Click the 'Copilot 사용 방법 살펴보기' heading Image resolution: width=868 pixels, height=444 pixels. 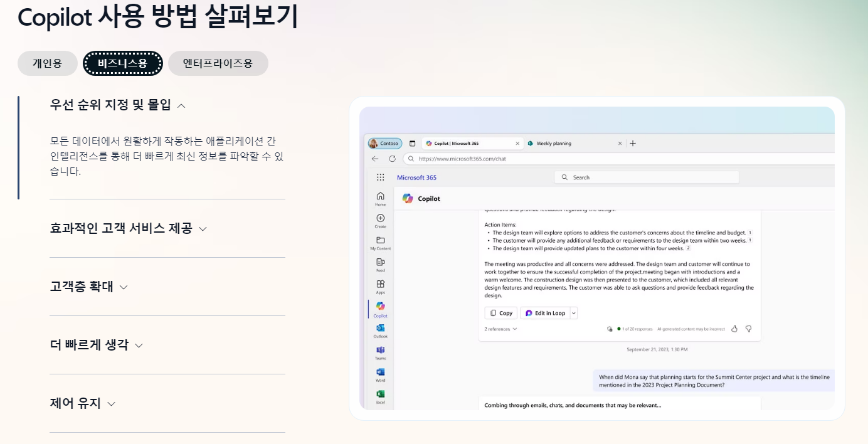coord(158,17)
